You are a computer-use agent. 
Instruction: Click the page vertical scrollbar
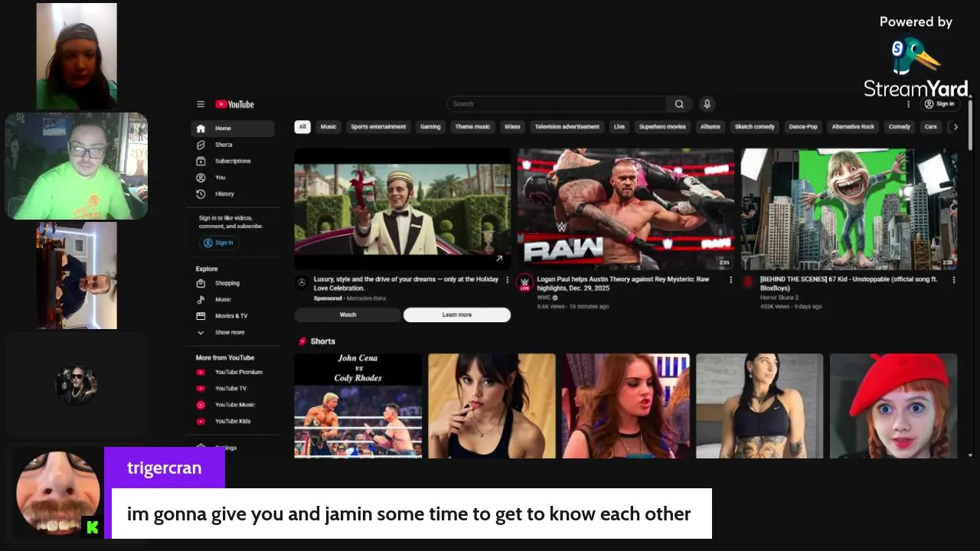pyautogui.click(x=971, y=126)
